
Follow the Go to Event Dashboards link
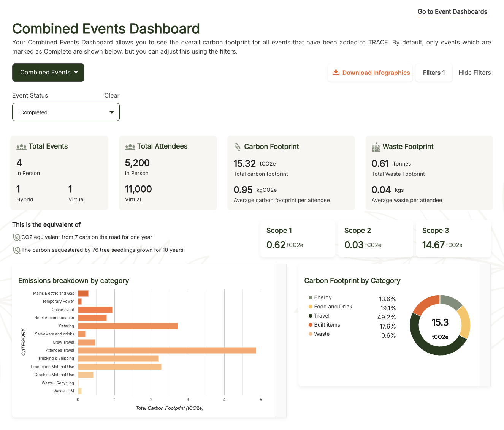pyautogui.click(x=452, y=12)
